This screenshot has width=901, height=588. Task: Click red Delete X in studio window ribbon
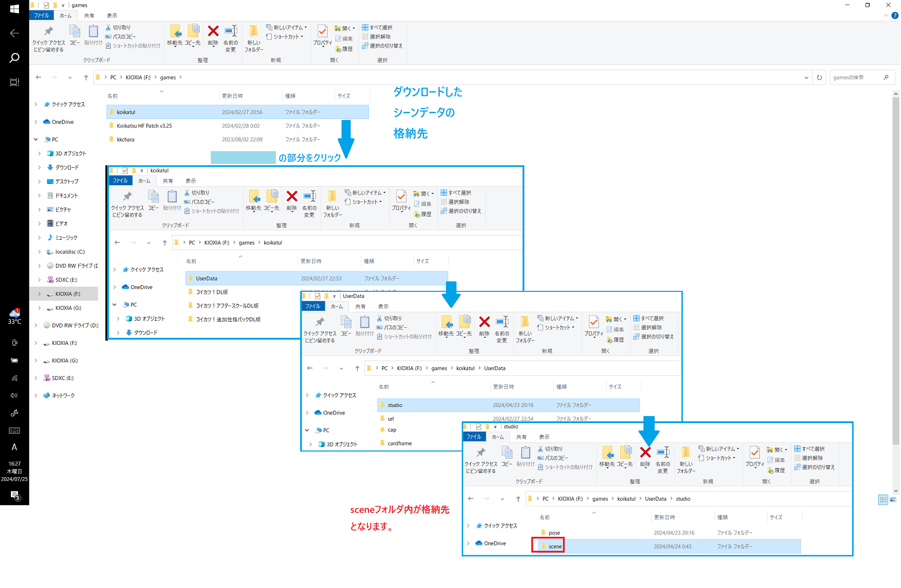pyautogui.click(x=645, y=452)
